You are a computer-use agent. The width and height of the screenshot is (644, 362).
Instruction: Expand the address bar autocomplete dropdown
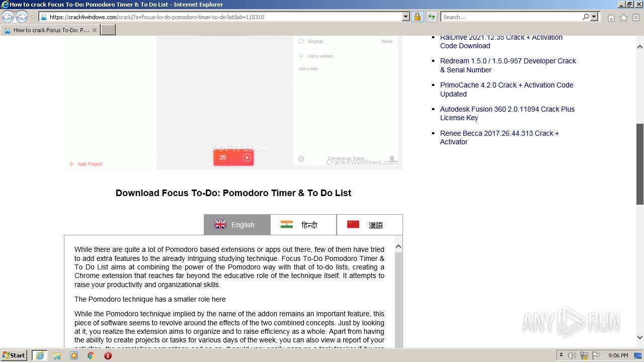coord(406,17)
